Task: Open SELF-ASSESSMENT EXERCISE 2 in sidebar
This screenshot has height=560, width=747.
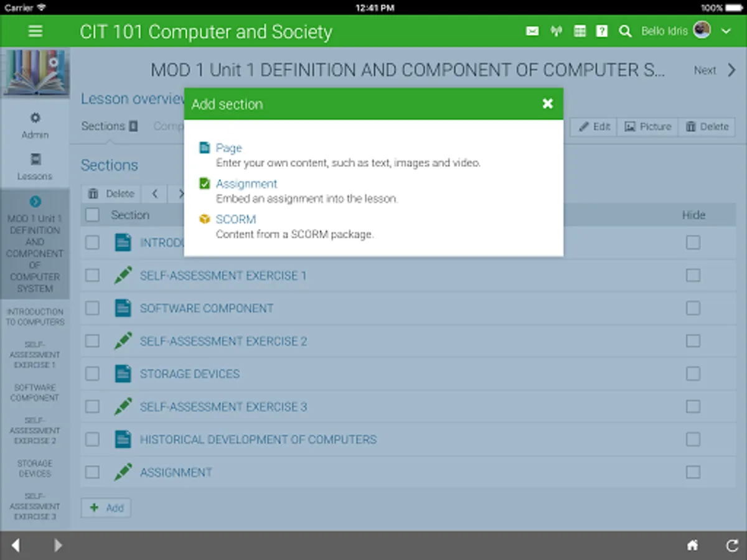Action: point(35,431)
